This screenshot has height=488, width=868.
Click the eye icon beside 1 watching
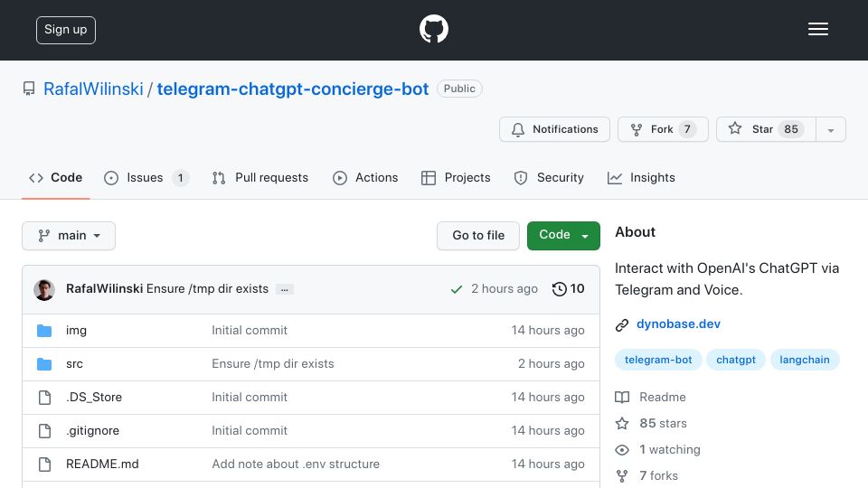pos(622,450)
